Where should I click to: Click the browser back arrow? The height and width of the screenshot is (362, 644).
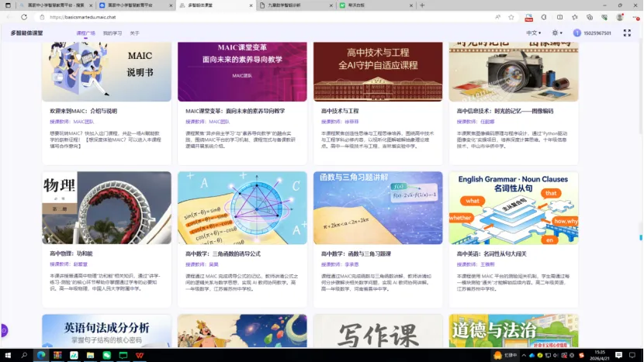click(x=9, y=17)
